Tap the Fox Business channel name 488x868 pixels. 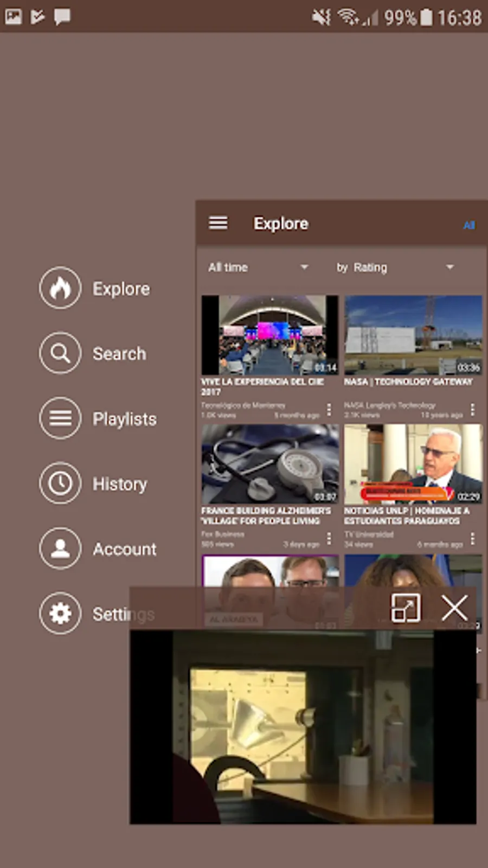pyautogui.click(x=223, y=534)
